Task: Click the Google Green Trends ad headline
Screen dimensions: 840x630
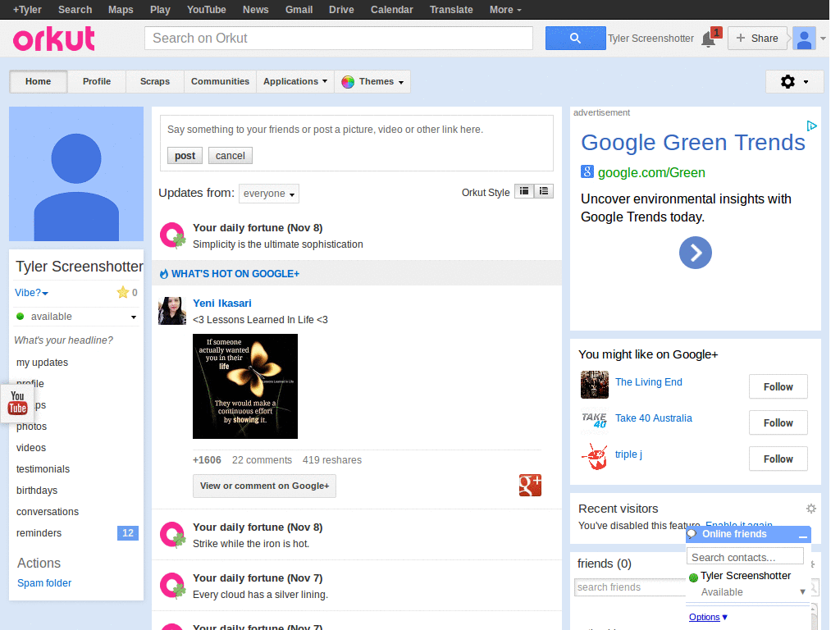Action: (x=692, y=143)
